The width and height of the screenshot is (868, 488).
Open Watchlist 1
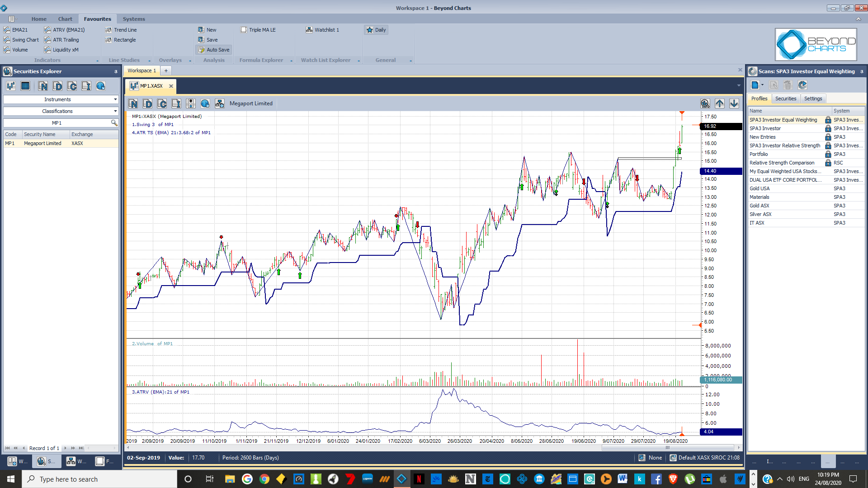point(322,30)
